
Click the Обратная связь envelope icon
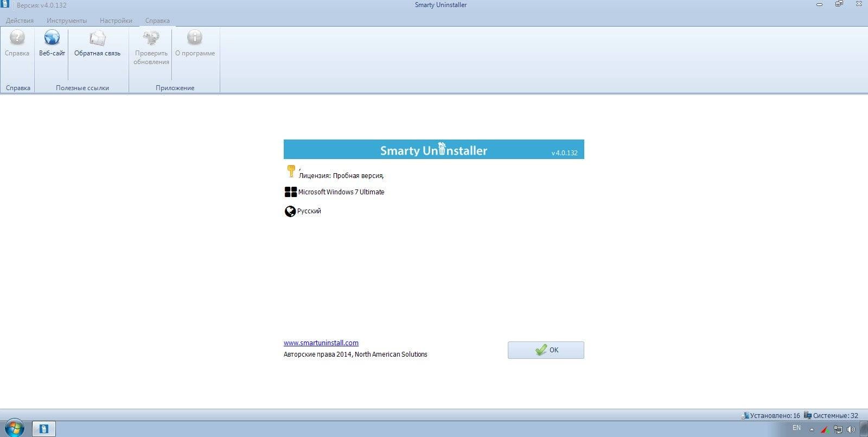click(x=98, y=38)
